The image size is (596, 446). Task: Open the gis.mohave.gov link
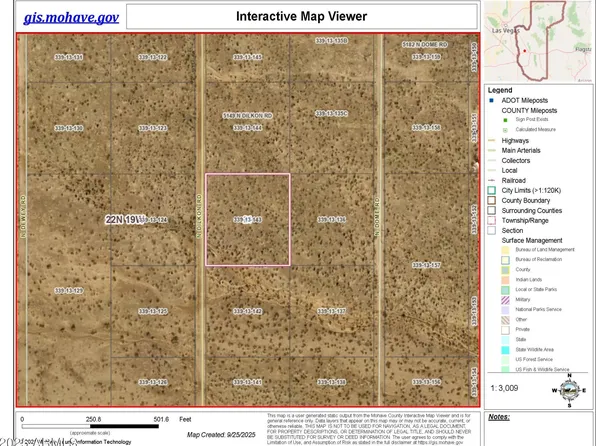(x=71, y=17)
